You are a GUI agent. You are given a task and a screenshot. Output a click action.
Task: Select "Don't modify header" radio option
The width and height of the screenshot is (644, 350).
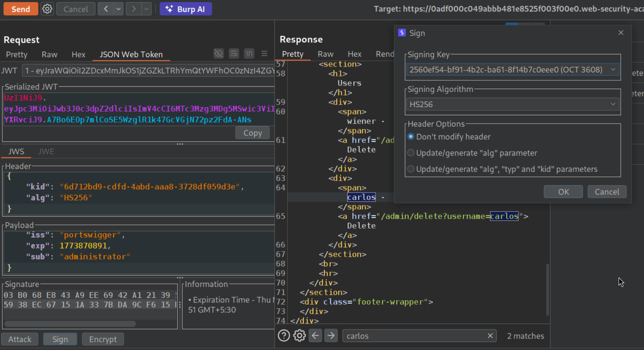[411, 137]
